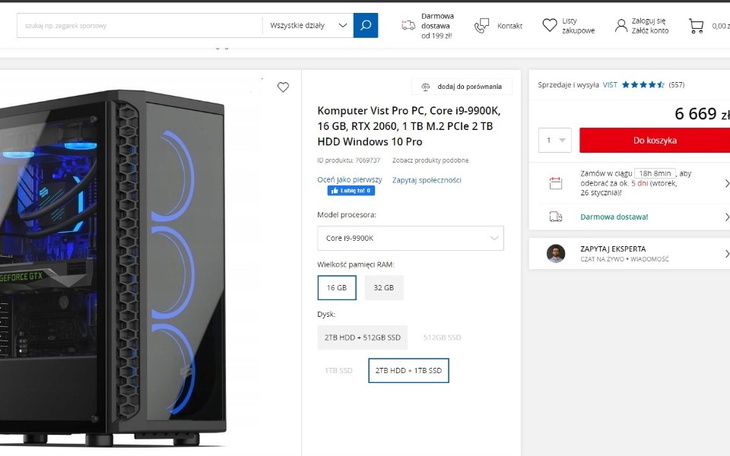The height and width of the screenshot is (456, 730).
Task: Open the quantity selector dropdown
Action: coord(554,141)
